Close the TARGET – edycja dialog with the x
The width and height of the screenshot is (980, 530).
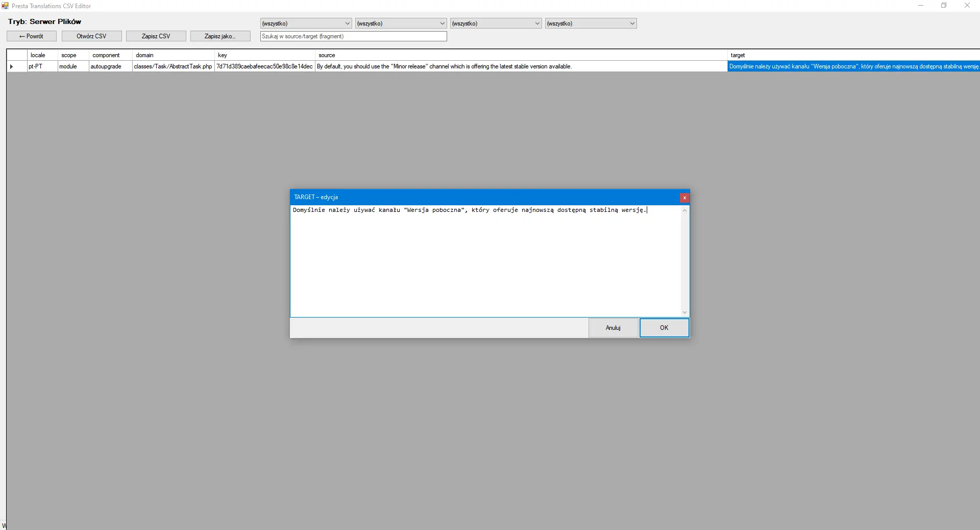[x=684, y=198]
